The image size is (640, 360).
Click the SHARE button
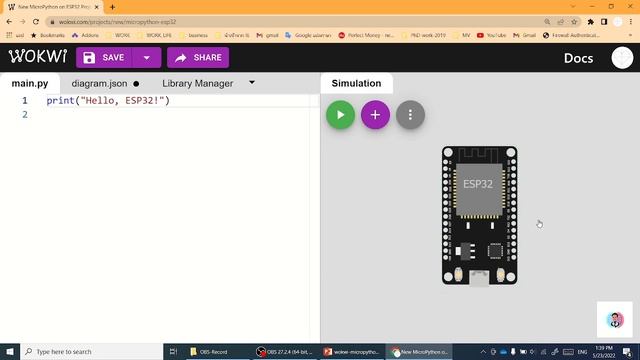198,58
